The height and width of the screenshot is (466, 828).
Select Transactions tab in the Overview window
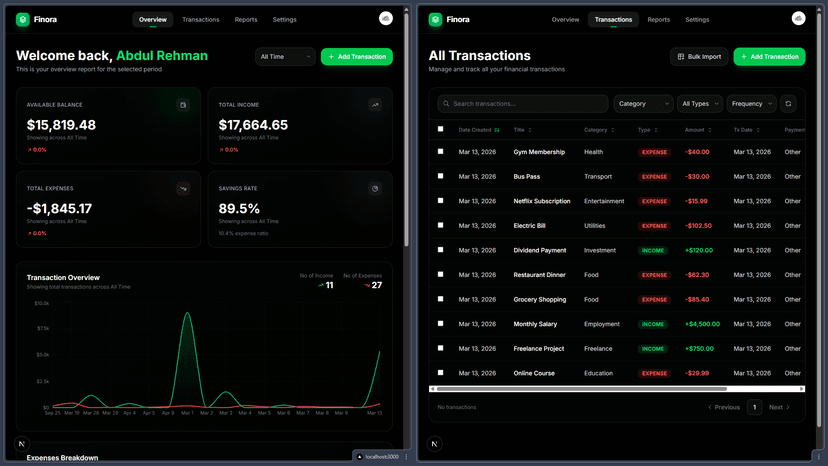click(201, 20)
